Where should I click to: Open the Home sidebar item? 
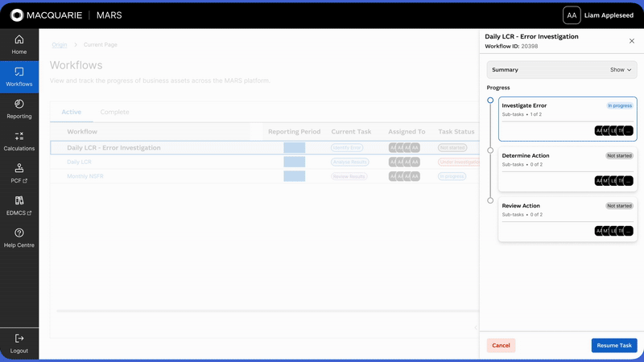[19, 45]
